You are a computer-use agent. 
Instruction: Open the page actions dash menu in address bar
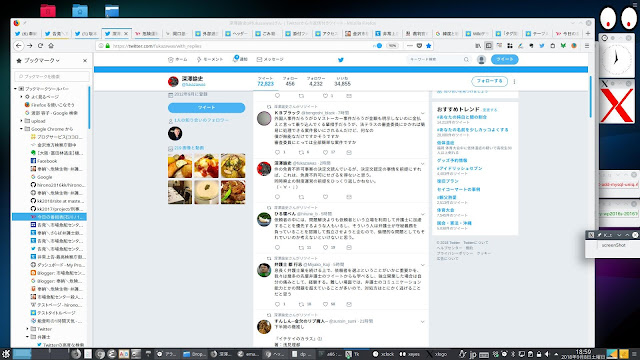[410, 46]
